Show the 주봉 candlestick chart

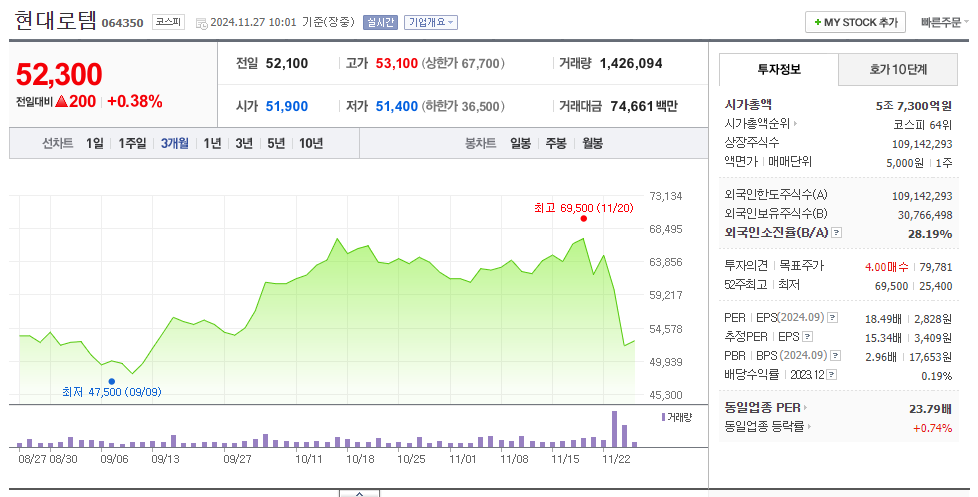556,143
